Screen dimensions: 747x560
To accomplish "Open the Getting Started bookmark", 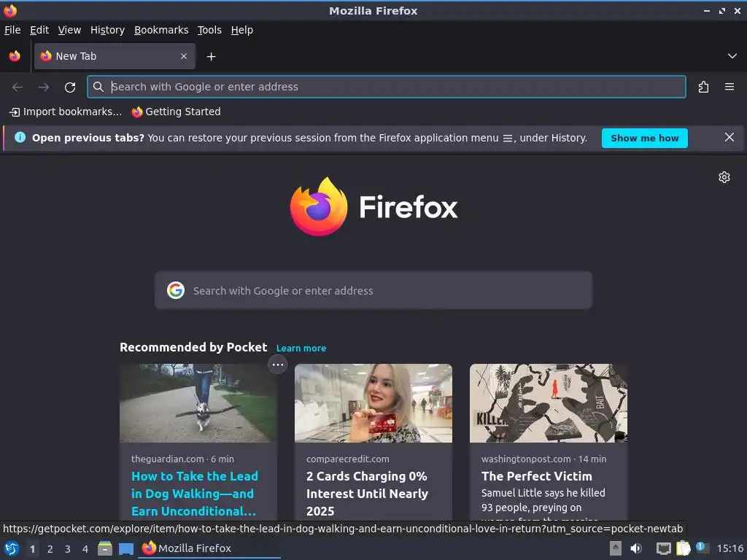I will pos(177,112).
